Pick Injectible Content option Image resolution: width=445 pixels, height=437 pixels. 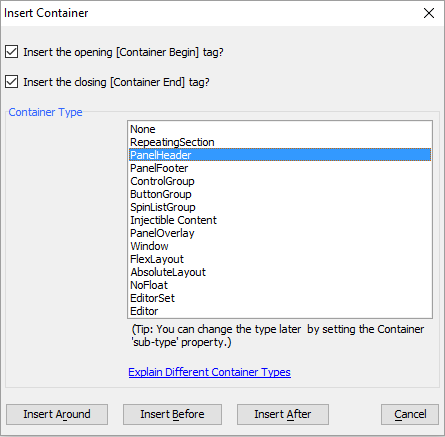280,220
